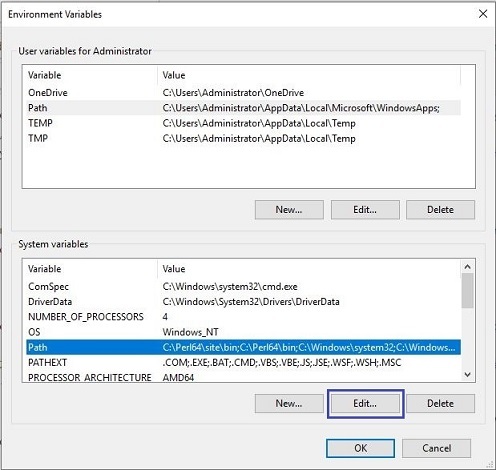Select the NUMBER_OF_PROCESSORS system variable
The height and width of the screenshot is (470, 496).
click(x=243, y=317)
